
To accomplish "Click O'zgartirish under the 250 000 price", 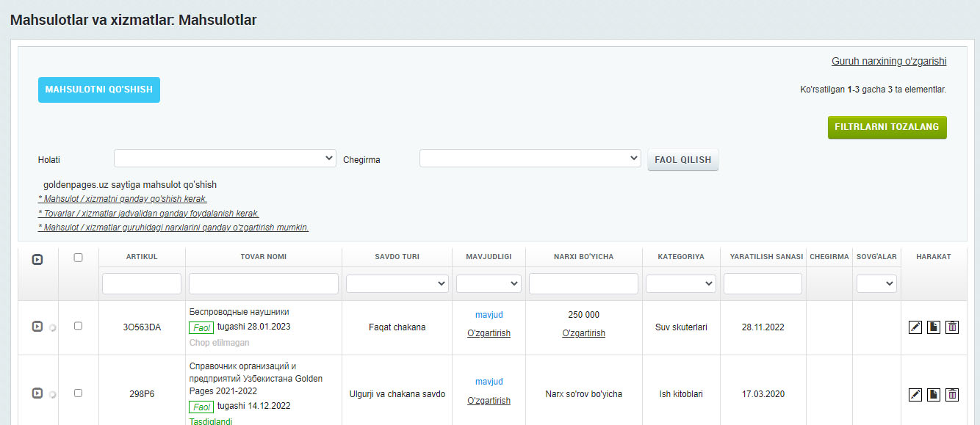I will point(583,333).
